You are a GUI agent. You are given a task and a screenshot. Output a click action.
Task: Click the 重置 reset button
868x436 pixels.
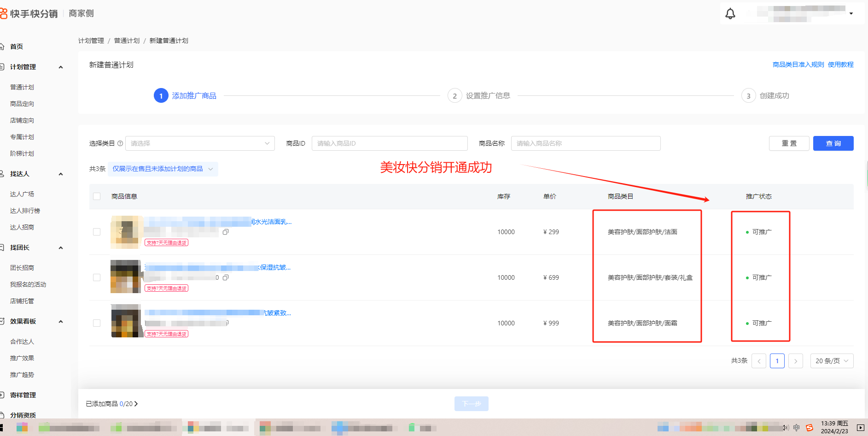pos(789,143)
